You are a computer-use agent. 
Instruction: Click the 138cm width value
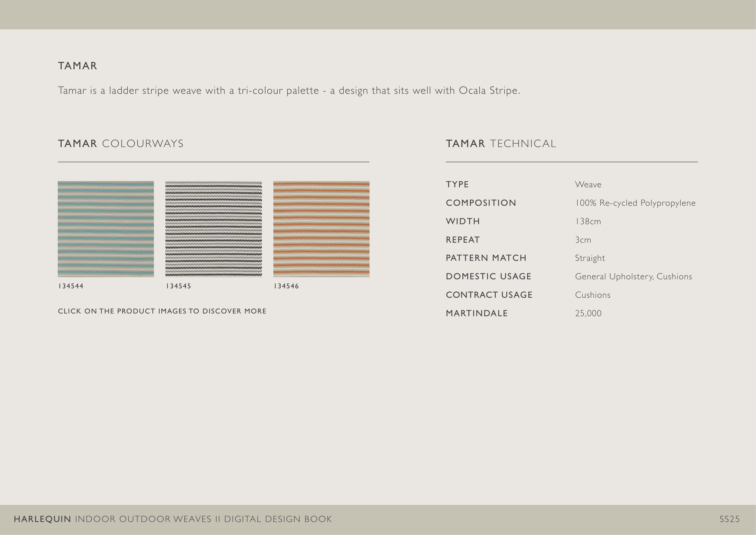pos(588,222)
